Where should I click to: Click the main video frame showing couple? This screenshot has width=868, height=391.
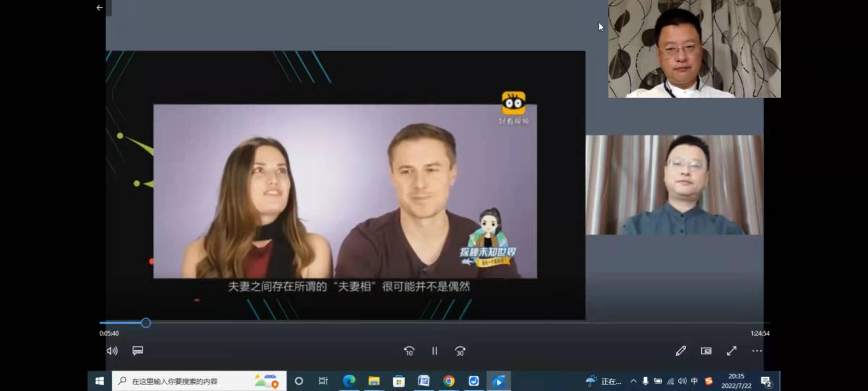coord(345,191)
